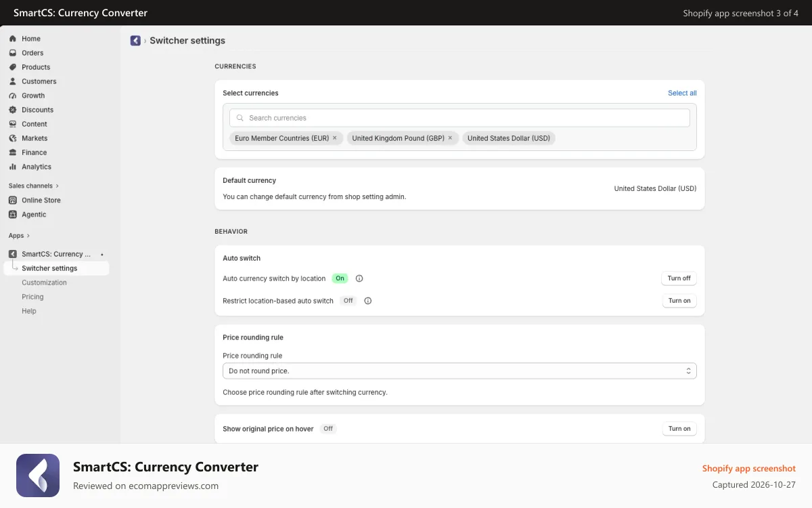Remove United Kingdom Pound (GBP) tag
The height and width of the screenshot is (508, 812).
click(450, 137)
